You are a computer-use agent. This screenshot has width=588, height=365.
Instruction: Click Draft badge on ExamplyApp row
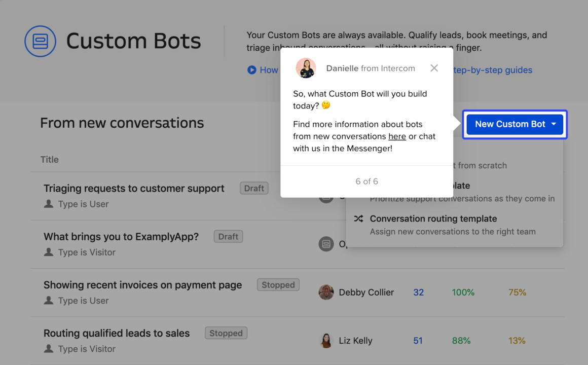pos(228,236)
